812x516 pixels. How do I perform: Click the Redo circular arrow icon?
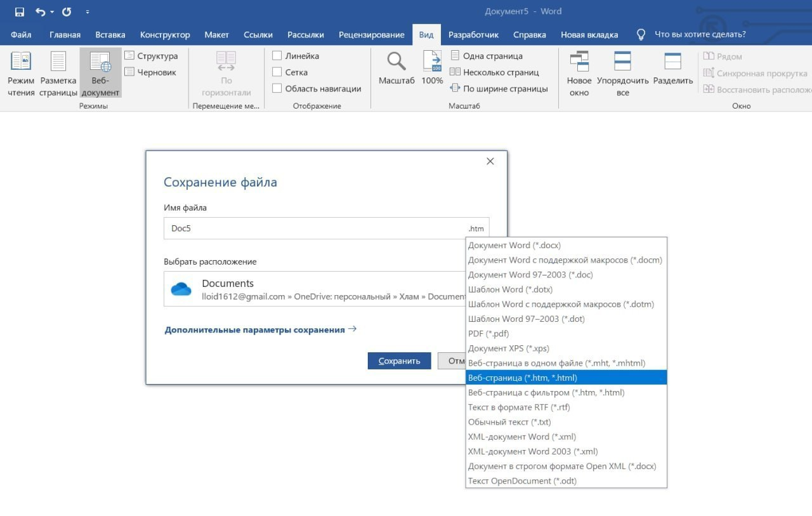coord(67,12)
